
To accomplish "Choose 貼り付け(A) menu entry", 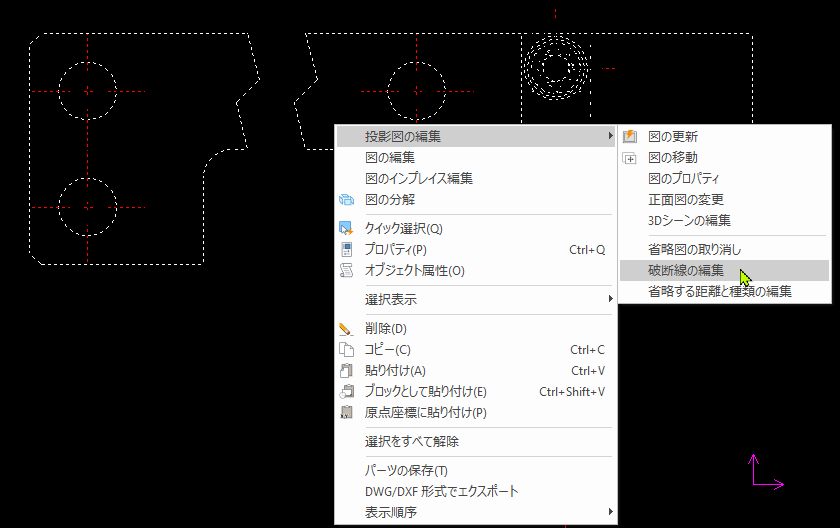I will pos(476,371).
